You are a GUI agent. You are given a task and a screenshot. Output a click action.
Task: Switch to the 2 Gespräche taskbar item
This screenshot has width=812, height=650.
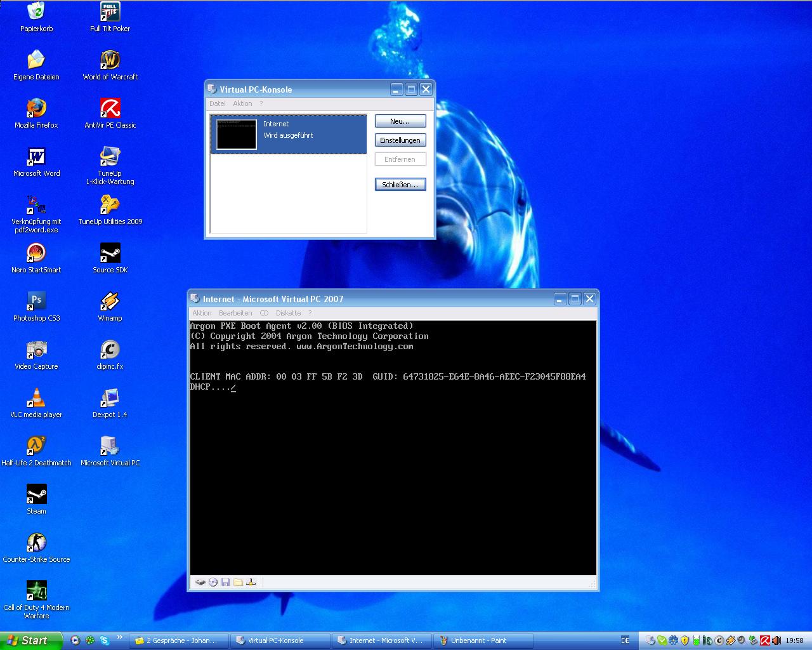pos(179,640)
